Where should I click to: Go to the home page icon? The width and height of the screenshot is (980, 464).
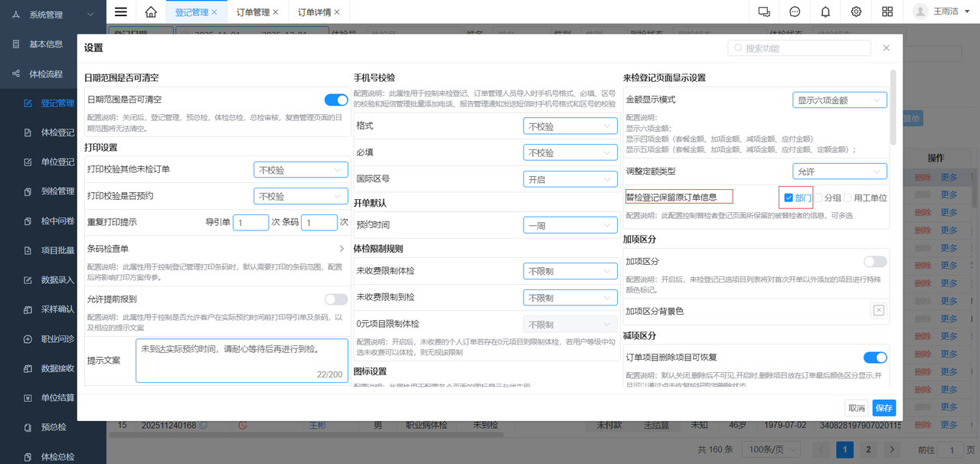(152, 11)
